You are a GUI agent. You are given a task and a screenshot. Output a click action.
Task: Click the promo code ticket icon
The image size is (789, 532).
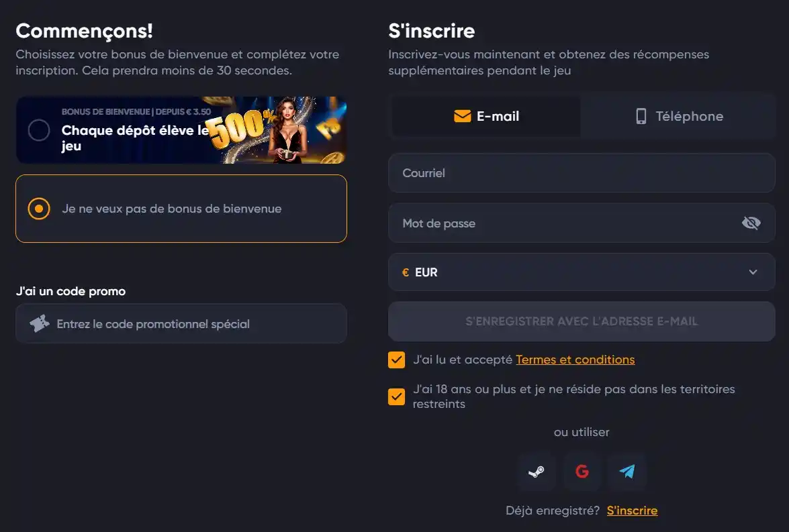coord(40,324)
